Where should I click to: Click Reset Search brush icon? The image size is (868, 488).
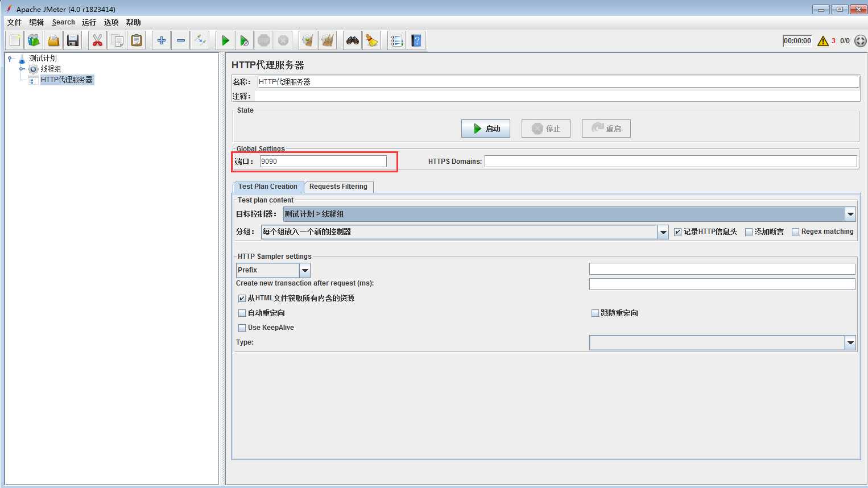[372, 40]
